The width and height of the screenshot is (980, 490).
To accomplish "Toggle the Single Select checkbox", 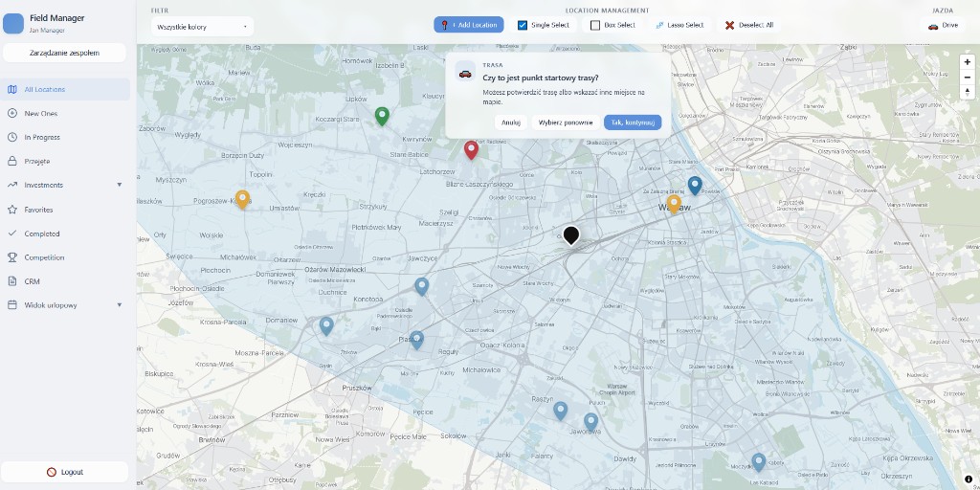I will (x=523, y=25).
